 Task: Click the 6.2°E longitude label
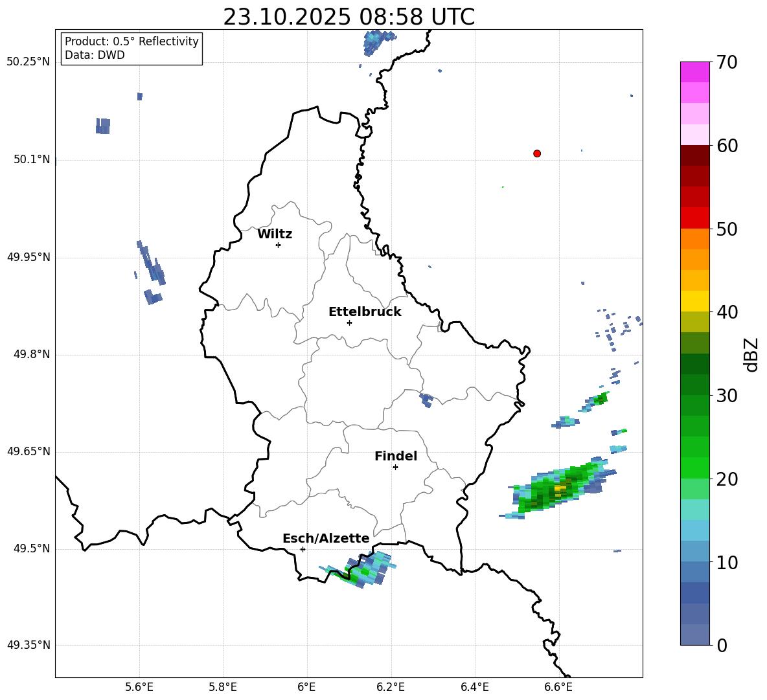391,688
